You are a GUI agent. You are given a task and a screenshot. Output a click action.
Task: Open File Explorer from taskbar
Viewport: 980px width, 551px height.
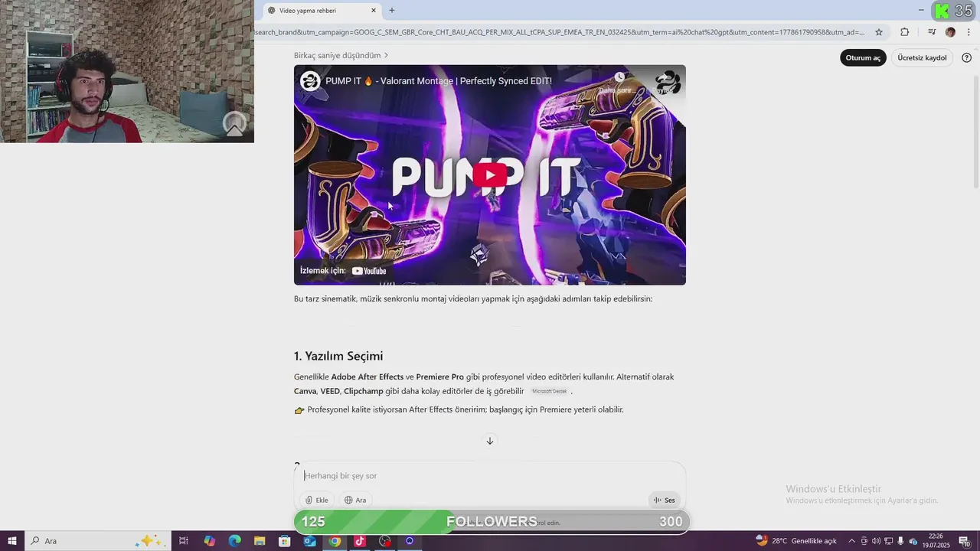[x=260, y=541]
